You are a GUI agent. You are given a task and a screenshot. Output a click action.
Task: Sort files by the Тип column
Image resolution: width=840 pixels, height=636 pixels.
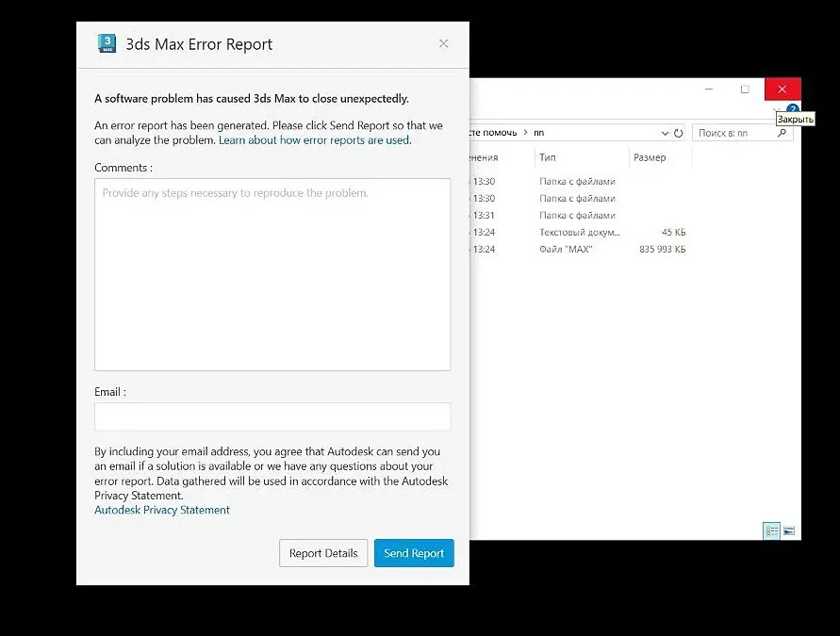pyautogui.click(x=582, y=157)
